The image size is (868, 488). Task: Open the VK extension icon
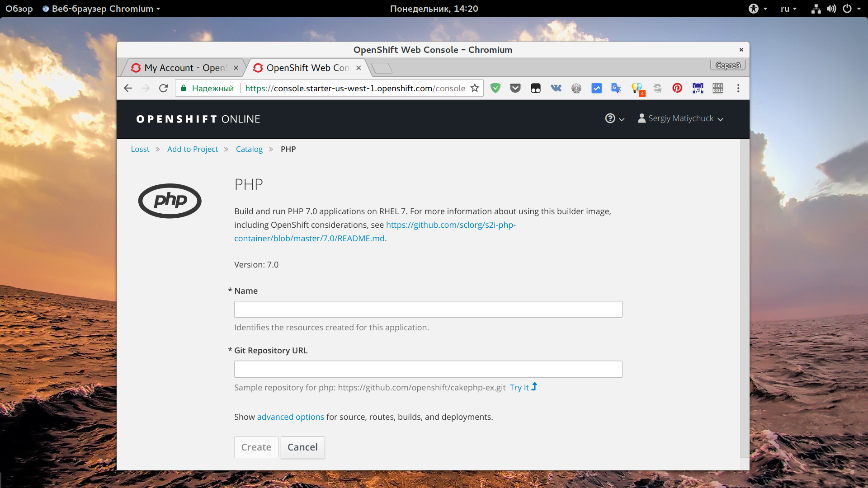pos(556,88)
